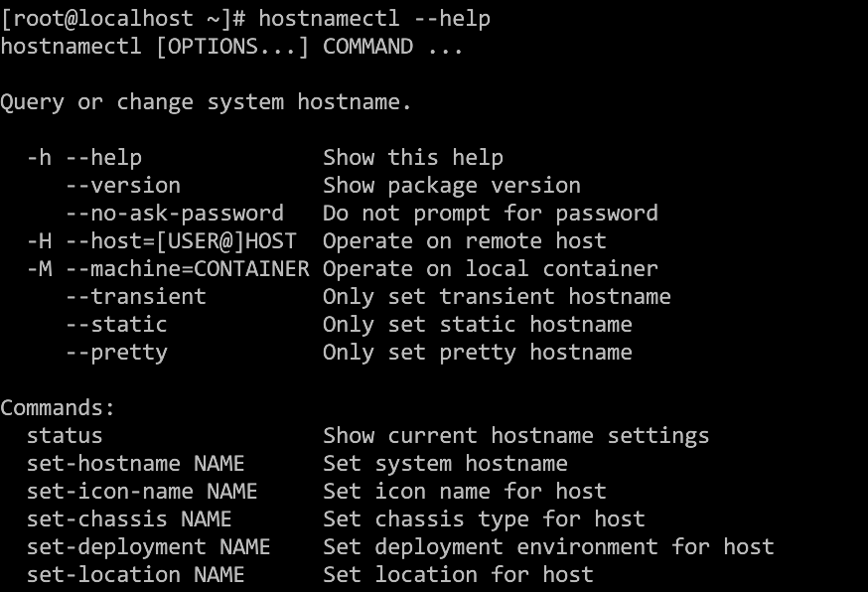
Task: Click 'Set deployment environment for host' description
Action: [x=548, y=547]
